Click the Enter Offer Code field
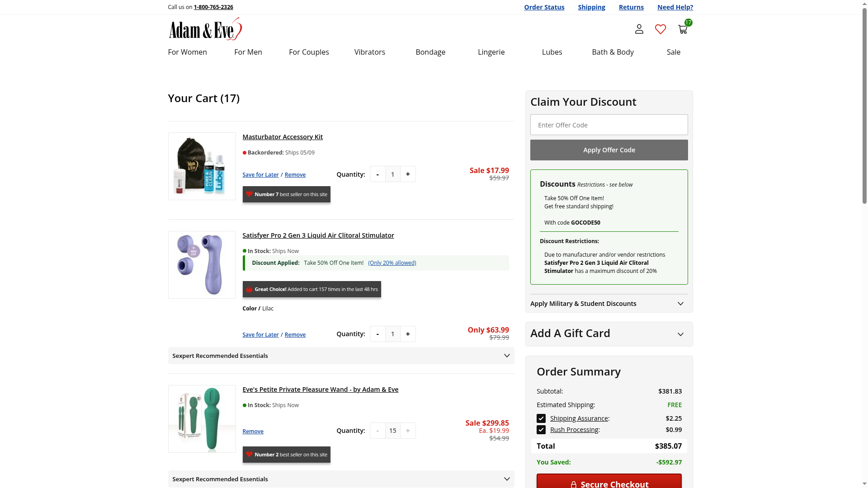868x488 pixels. (609, 125)
